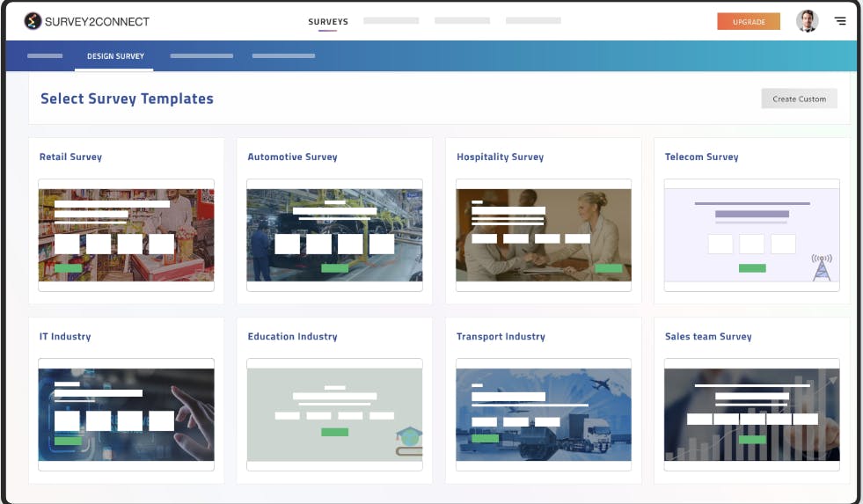Screen dimensions: 863x504
Task: Click the Create Custom button
Action: tap(799, 99)
